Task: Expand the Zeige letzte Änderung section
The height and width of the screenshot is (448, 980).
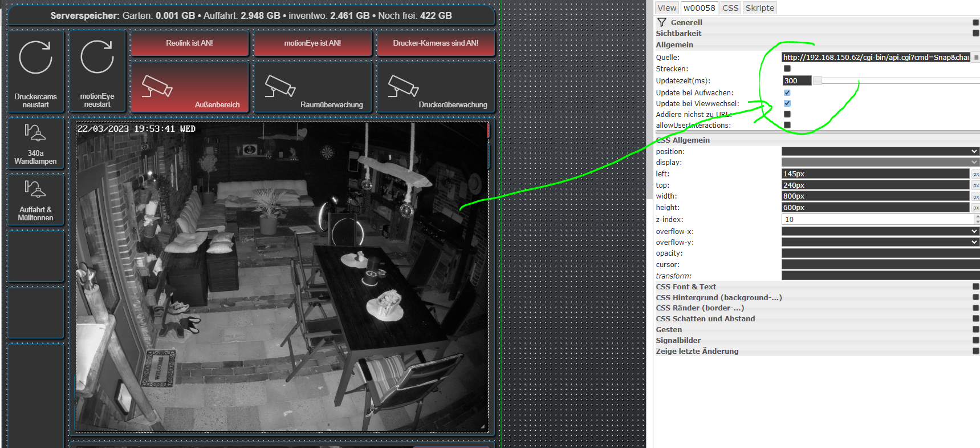Action: pos(697,351)
